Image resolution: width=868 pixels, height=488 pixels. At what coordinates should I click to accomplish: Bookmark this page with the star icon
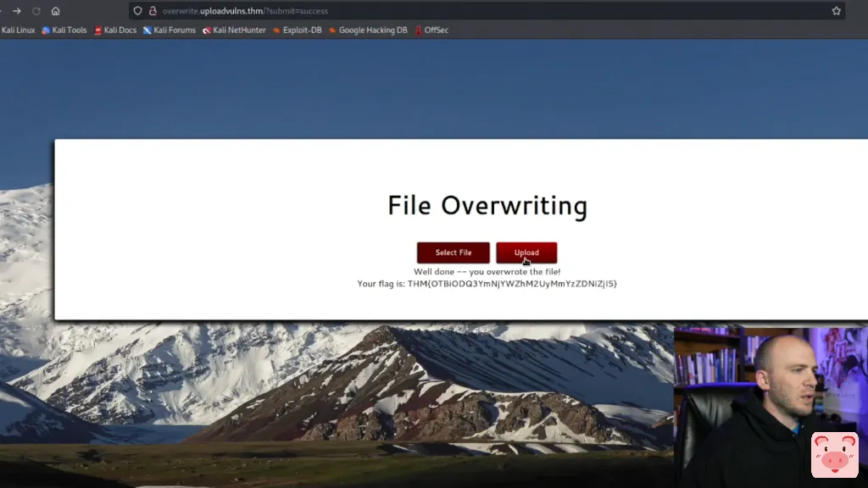[x=836, y=11]
